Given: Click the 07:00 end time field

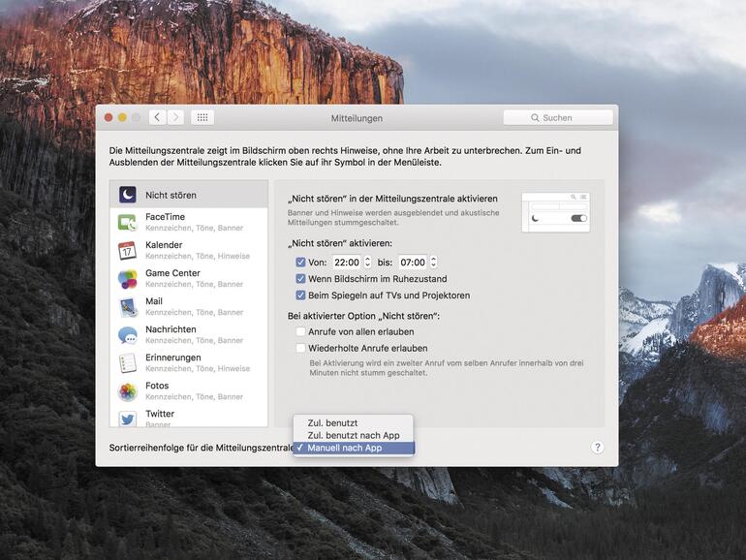Looking at the screenshot, I should pyautogui.click(x=413, y=263).
